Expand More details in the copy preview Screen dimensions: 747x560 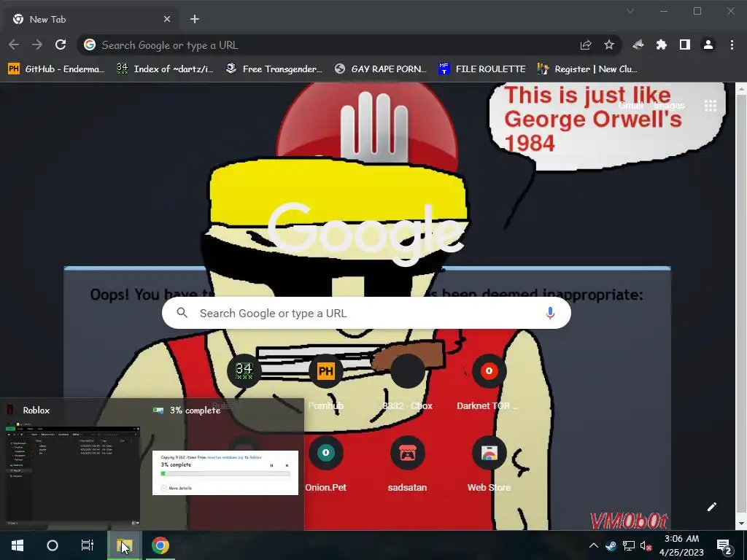[177, 488]
